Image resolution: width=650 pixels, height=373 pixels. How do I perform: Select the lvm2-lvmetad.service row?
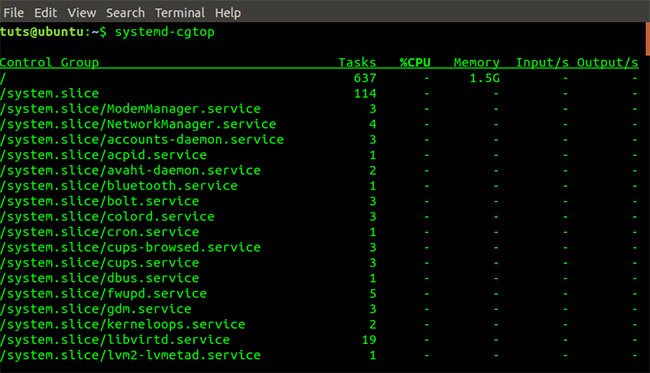[x=319, y=355]
